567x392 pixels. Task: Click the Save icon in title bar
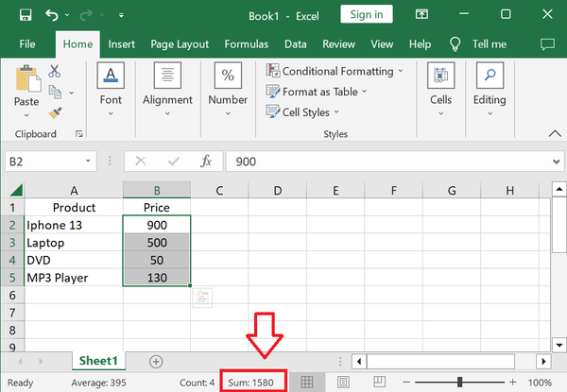(26, 15)
